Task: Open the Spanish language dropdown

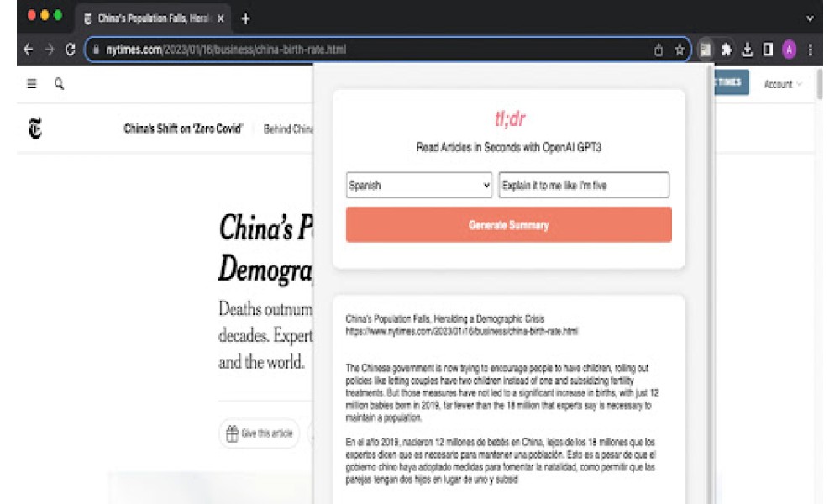Action: pos(419,186)
